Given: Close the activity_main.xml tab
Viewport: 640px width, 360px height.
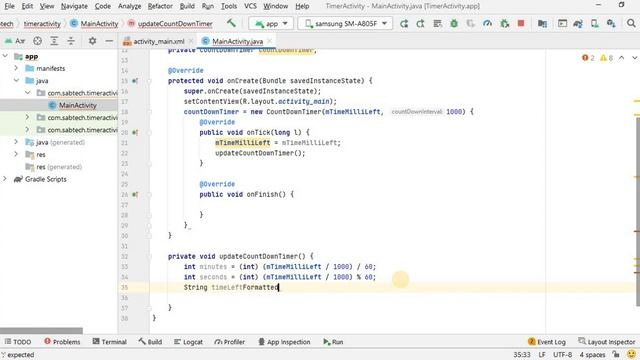Looking at the screenshot, I should pyautogui.click(x=191, y=41).
